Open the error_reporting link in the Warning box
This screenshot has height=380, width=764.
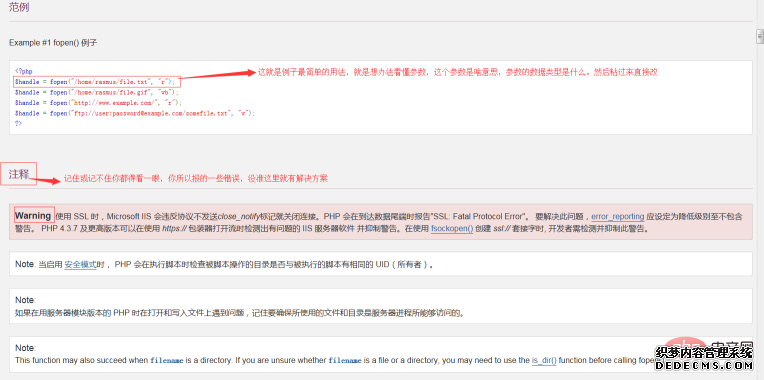pos(618,216)
